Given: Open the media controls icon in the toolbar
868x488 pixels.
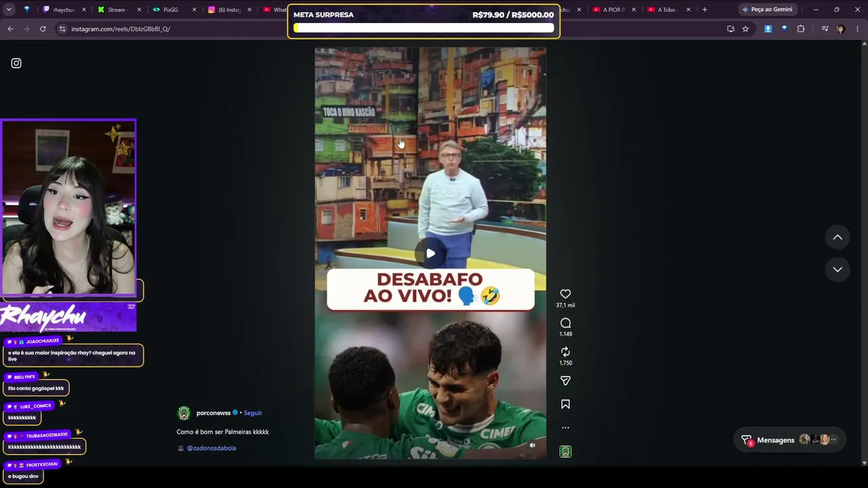Looking at the screenshot, I should tap(825, 28).
